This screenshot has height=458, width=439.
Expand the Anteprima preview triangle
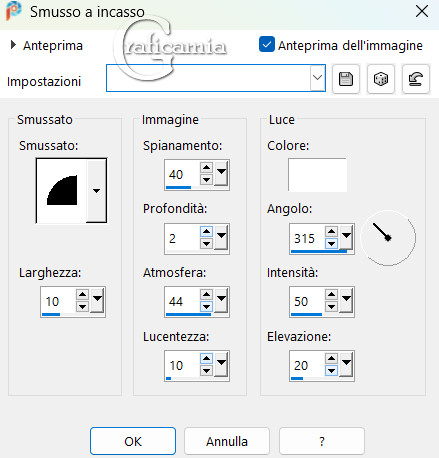coord(13,45)
